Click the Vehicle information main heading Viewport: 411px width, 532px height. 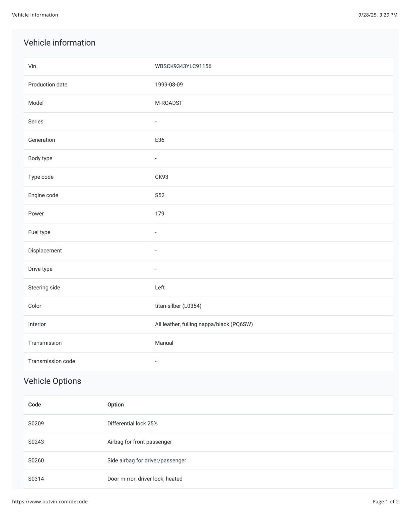tap(60, 43)
